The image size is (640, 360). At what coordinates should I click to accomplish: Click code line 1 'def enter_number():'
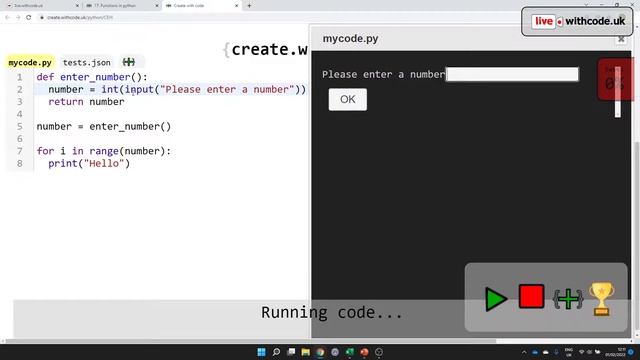pyautogui.click(x=92, y=77)
